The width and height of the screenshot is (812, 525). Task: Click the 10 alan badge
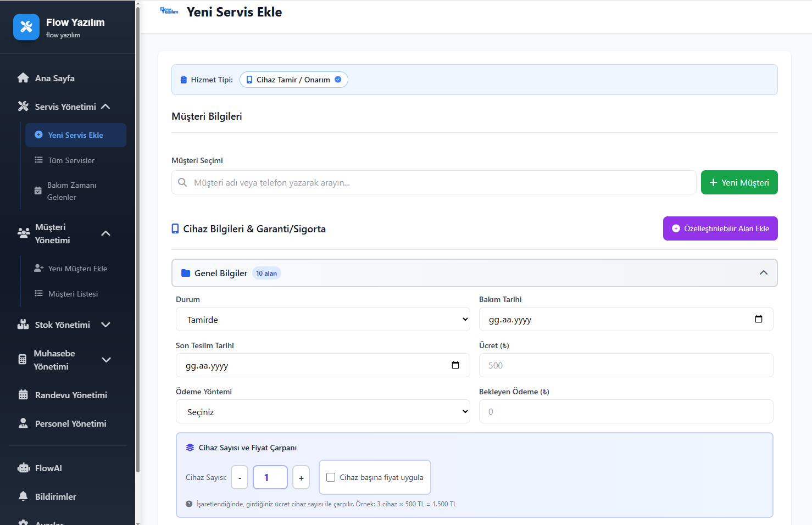tap(266, 273)
